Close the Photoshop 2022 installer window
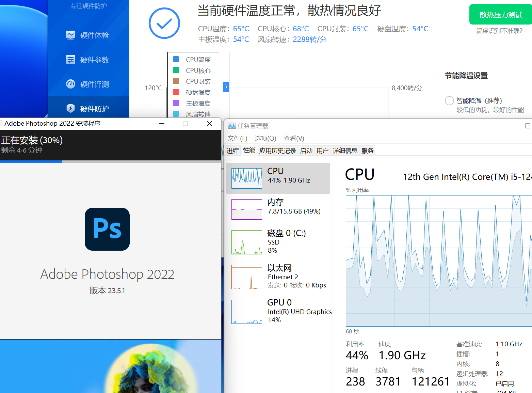Screen dimensions: 532x393 tap(210, 123)
